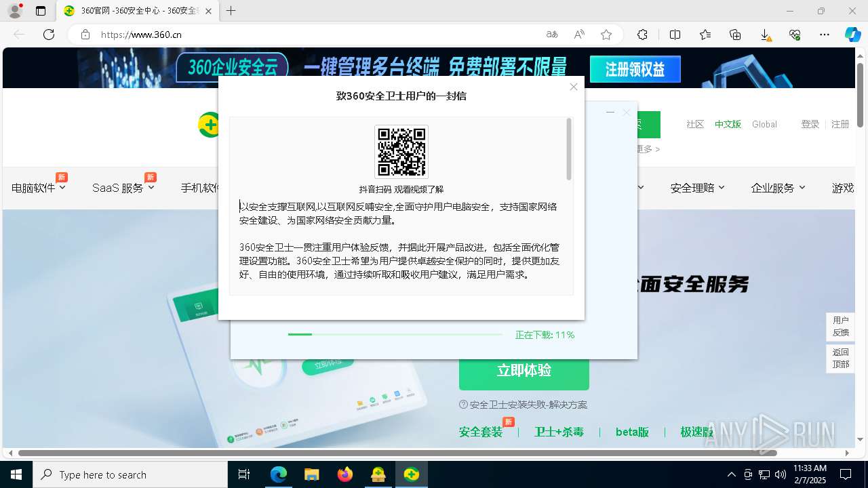Open the 游戏 menu item

point(843,188)
